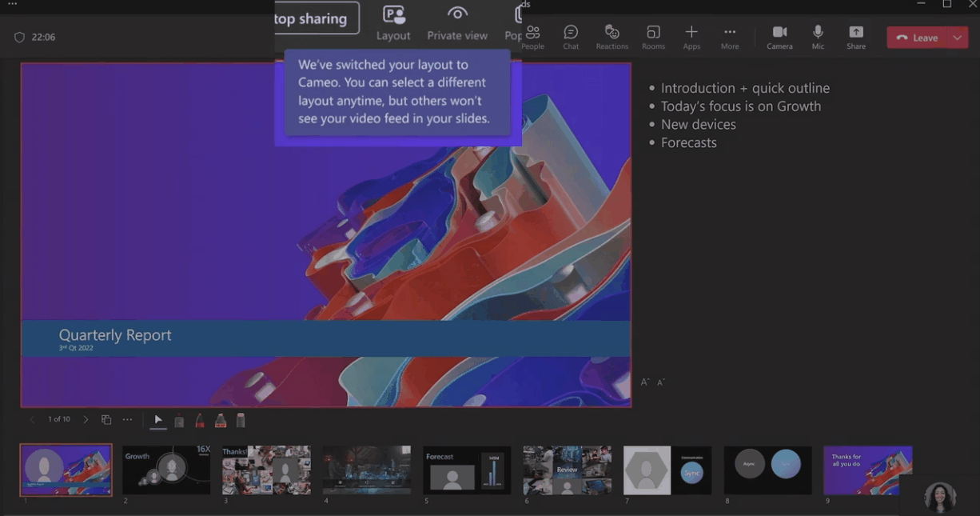Open the Layout menu

[393, 23]
